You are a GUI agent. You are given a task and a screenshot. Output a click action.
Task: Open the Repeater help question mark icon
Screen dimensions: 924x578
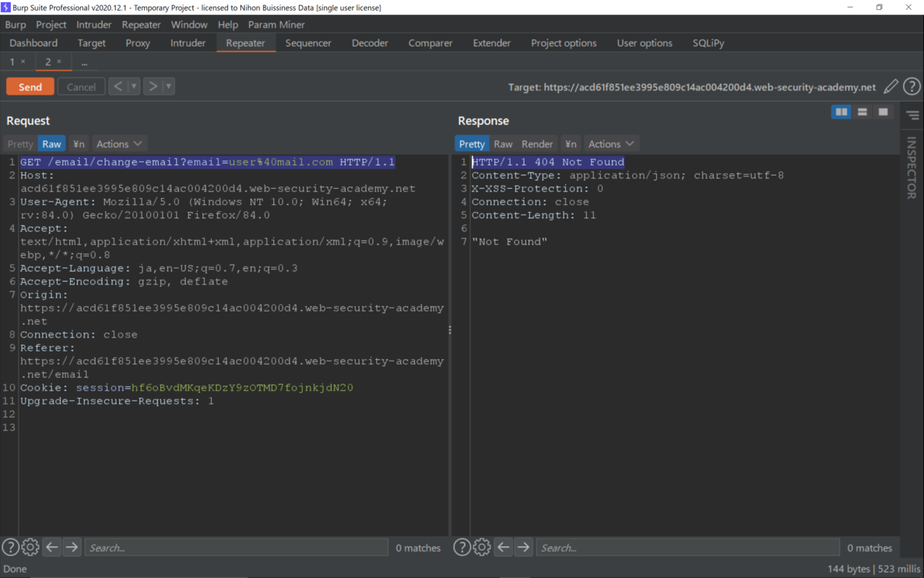(x=912, y=87)
